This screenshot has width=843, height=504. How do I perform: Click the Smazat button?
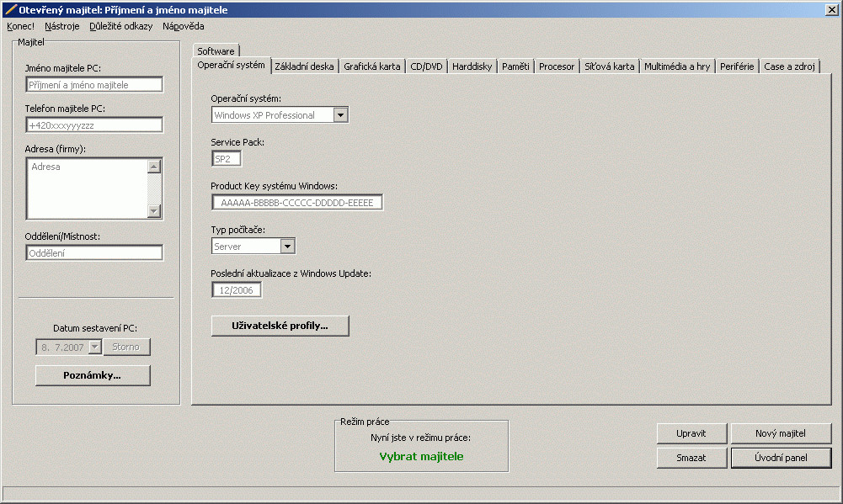pos(691,458)
